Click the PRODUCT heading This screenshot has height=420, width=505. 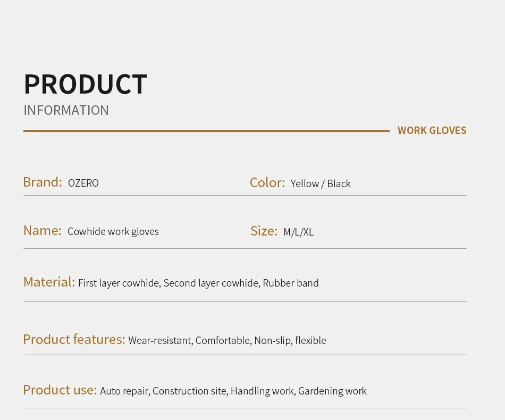tap(85, 84)
